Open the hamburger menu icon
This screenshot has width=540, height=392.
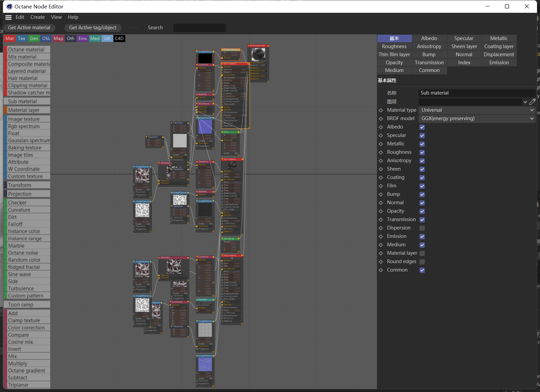(x=8, y=17)
